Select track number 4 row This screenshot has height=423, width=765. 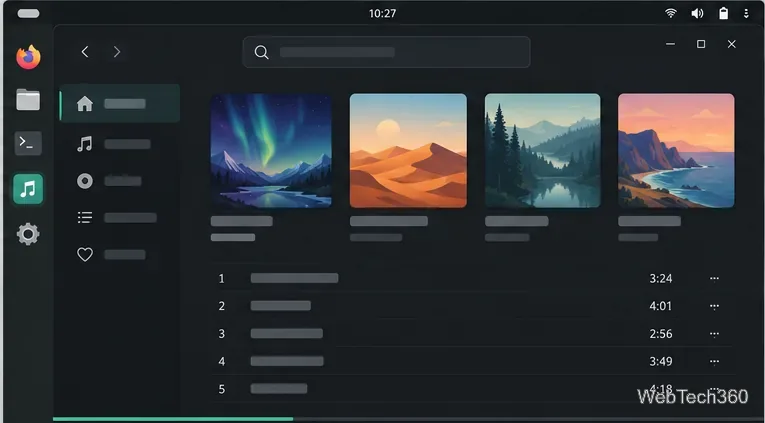tap(472, 362)
